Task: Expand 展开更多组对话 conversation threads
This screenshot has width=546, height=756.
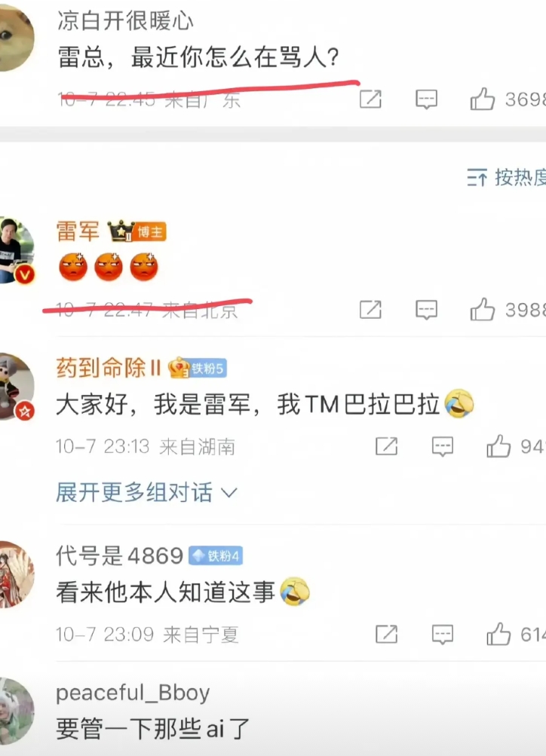Action: [146, 492]
